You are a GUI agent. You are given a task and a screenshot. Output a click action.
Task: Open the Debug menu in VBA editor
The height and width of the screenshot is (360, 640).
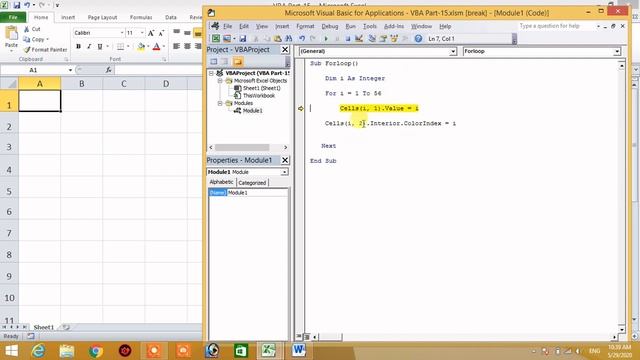pos(330,26)
